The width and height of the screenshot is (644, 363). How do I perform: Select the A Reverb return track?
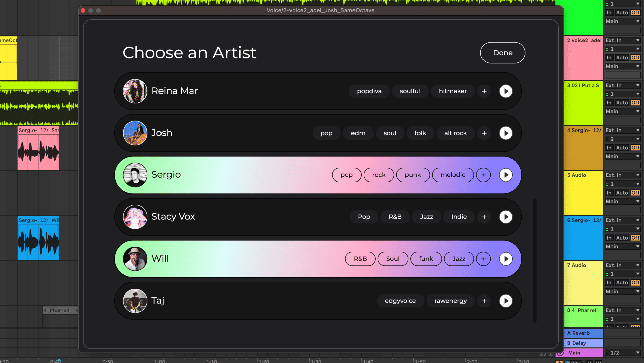click(x=583, y=333)
